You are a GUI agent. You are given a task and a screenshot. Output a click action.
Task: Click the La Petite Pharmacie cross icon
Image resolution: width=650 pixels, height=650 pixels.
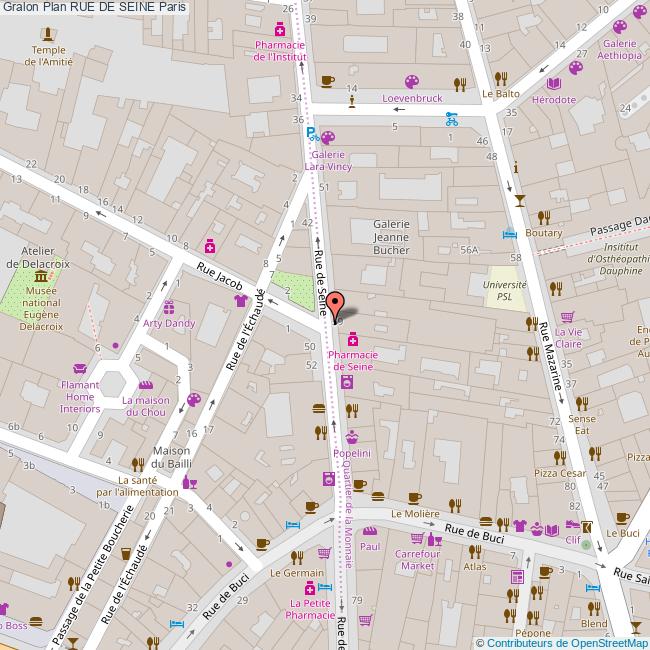click(x=310, y=587)
